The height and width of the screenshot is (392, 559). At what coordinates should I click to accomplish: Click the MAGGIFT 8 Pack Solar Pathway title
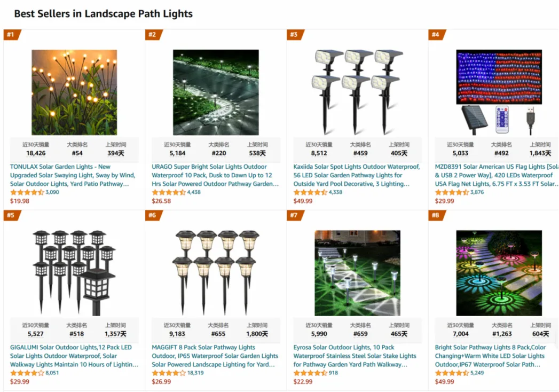[215, 356]
